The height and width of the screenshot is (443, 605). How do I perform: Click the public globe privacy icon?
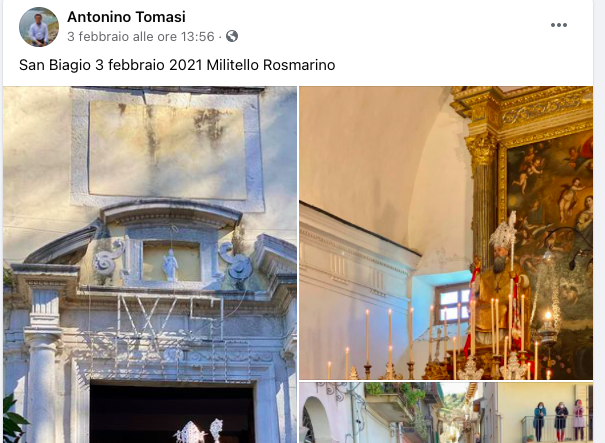pos(232,36)
